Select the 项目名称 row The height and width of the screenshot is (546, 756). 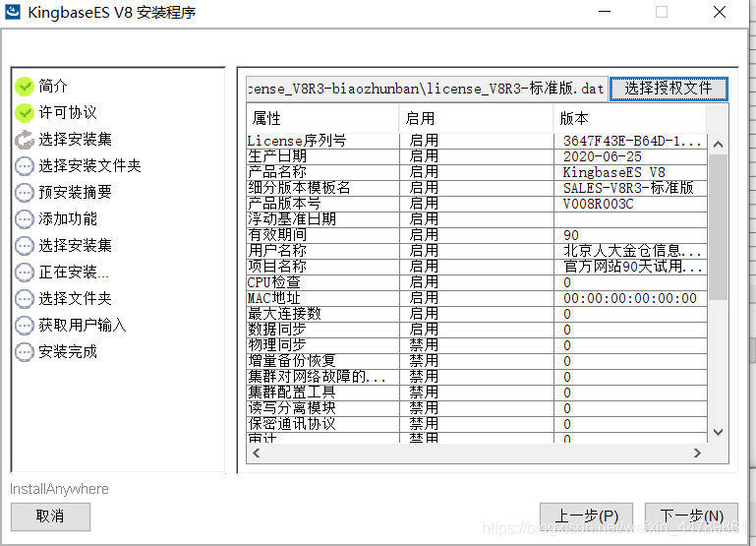[477, 267]
